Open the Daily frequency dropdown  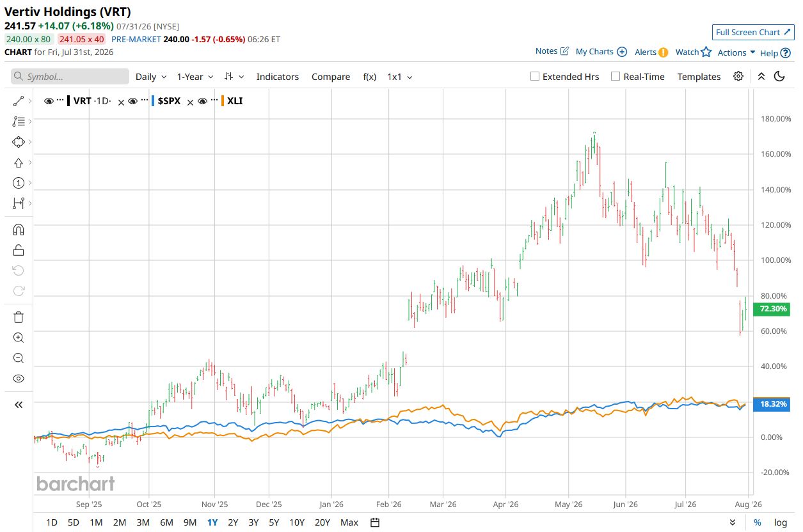pos(151,76)
